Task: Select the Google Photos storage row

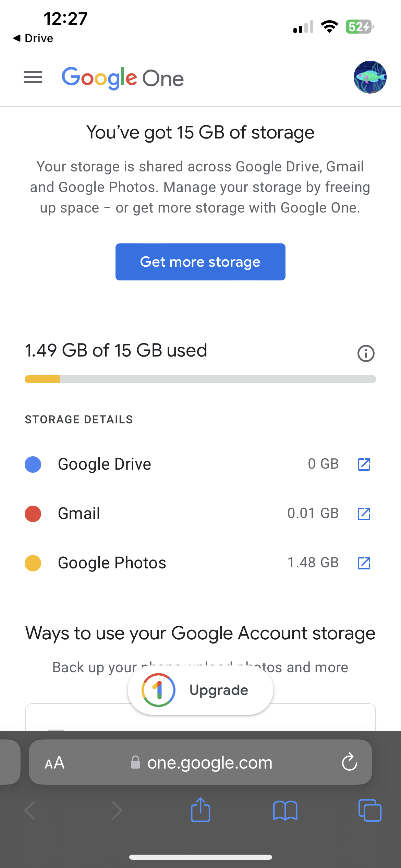Action: 171,563
